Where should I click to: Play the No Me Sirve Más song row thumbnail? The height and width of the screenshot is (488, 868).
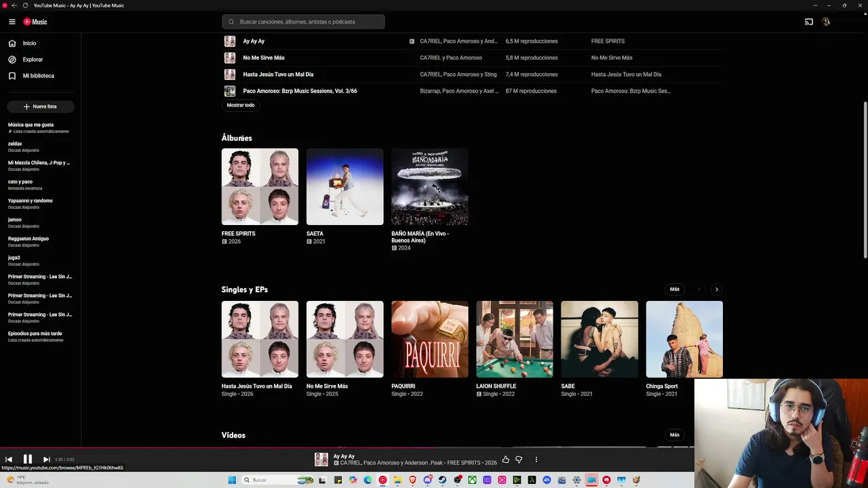pyautogui.click(x=230, y=58)
